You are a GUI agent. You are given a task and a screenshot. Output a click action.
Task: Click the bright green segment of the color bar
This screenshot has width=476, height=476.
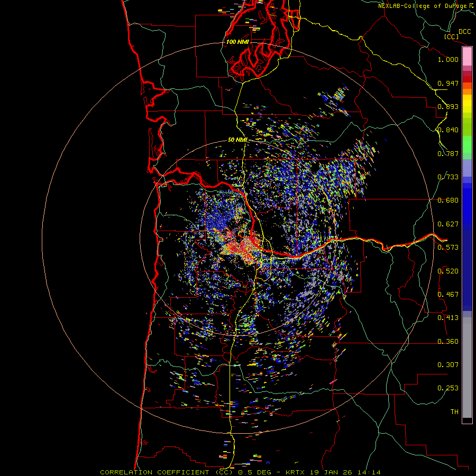(x=467, y=144)
